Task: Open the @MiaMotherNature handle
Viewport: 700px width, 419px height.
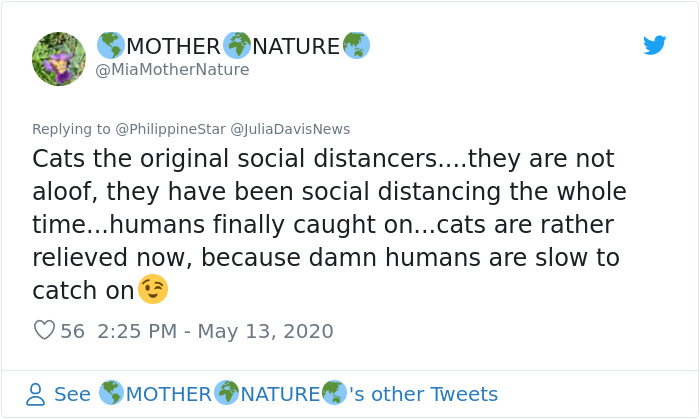Action: [x=173, y=70]
